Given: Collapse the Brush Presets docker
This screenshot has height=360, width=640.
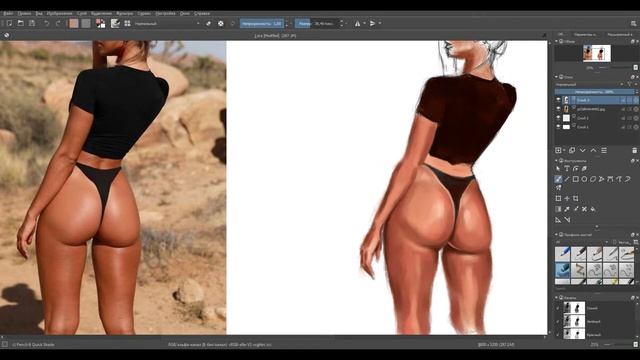Looking at the screenshot, I should pos(556,235).
